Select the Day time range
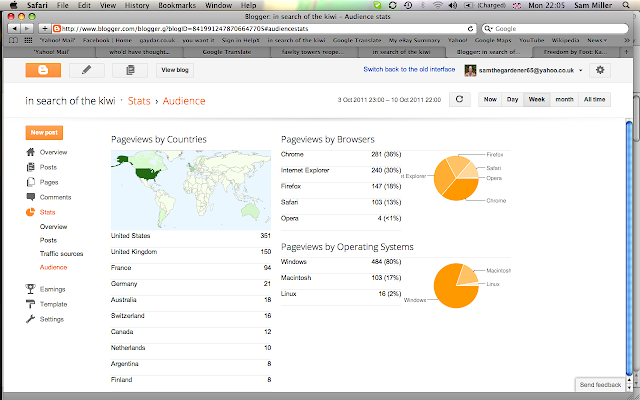Screen dimensions: 640x400 [x=512, y=99]
